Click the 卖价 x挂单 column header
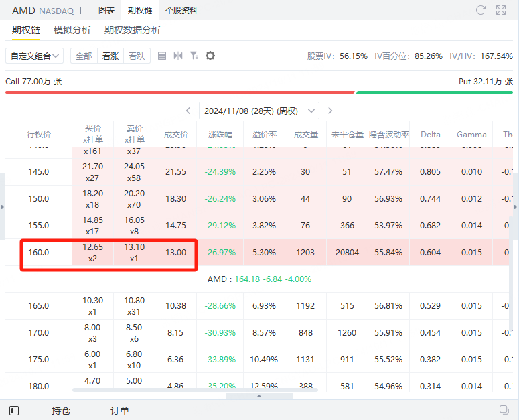519x420 pixels. (135, 134)
